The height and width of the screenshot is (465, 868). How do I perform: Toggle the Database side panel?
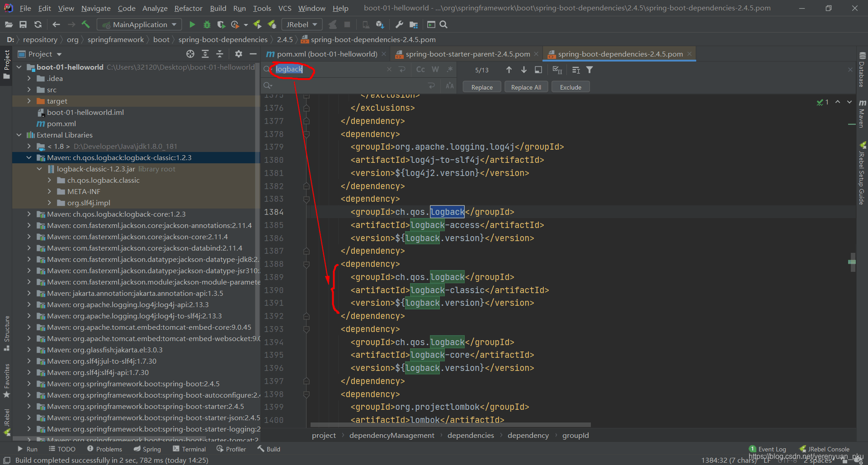tap(862, 69)
